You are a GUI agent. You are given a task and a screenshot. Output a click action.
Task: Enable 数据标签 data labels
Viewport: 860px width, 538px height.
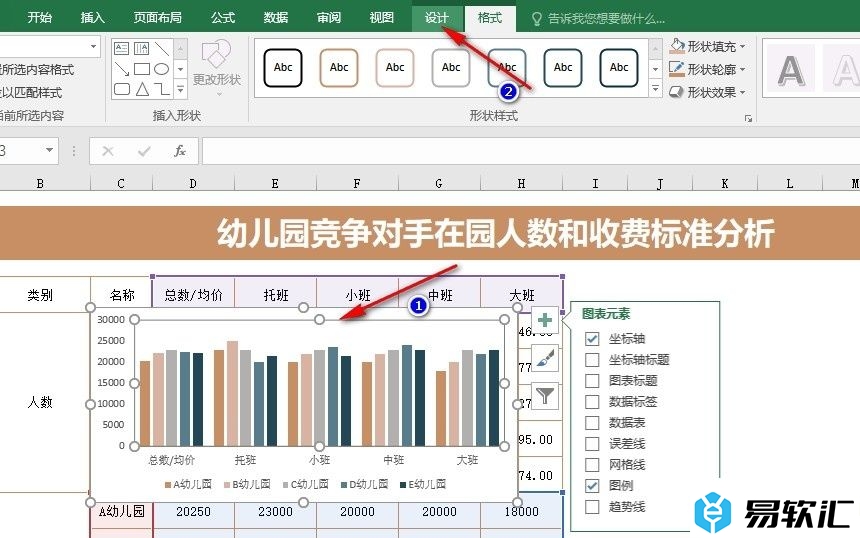(x=592, y=402)
